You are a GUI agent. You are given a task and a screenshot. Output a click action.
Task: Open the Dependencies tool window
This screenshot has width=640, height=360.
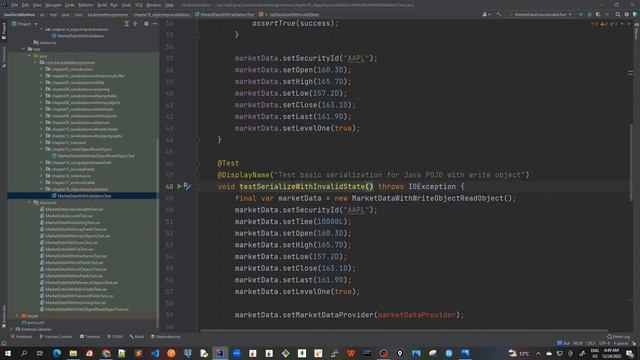pos(166,337)
